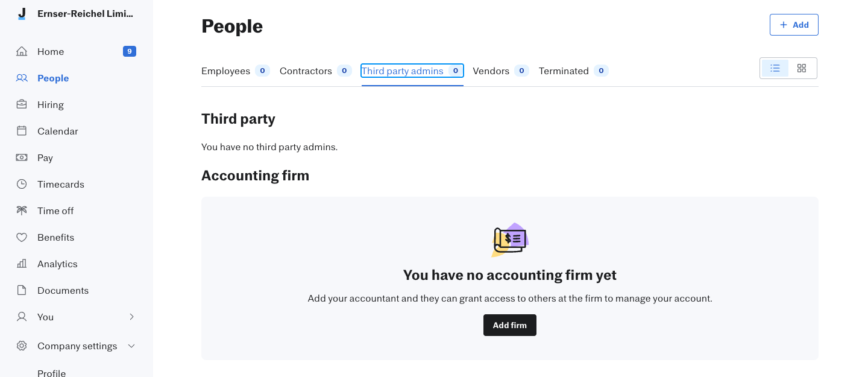Click the Timecards clock icon
Screen dimensions: 868x377
point(22,184)
